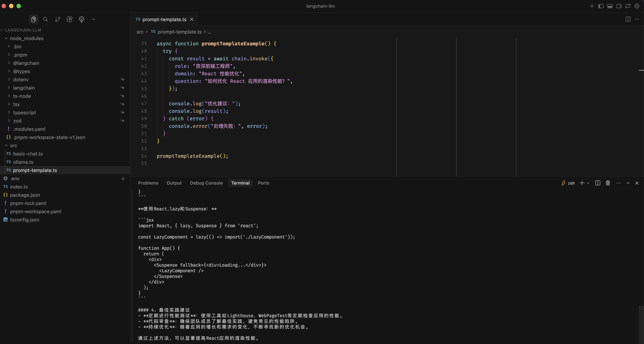Click the src breadcrumb segment

140,32
